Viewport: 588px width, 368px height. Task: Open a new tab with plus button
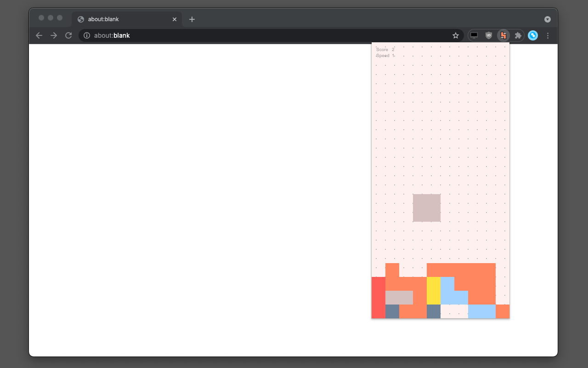pyautogui.click(x=192, y=19)
